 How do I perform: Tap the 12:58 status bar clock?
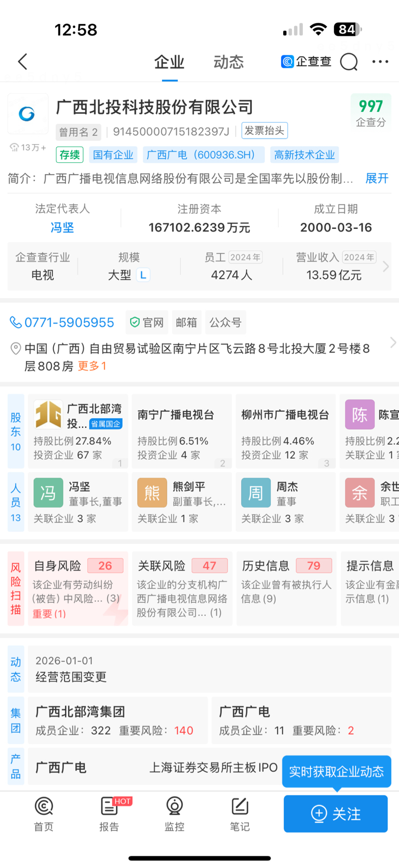(x=76, y=30)
